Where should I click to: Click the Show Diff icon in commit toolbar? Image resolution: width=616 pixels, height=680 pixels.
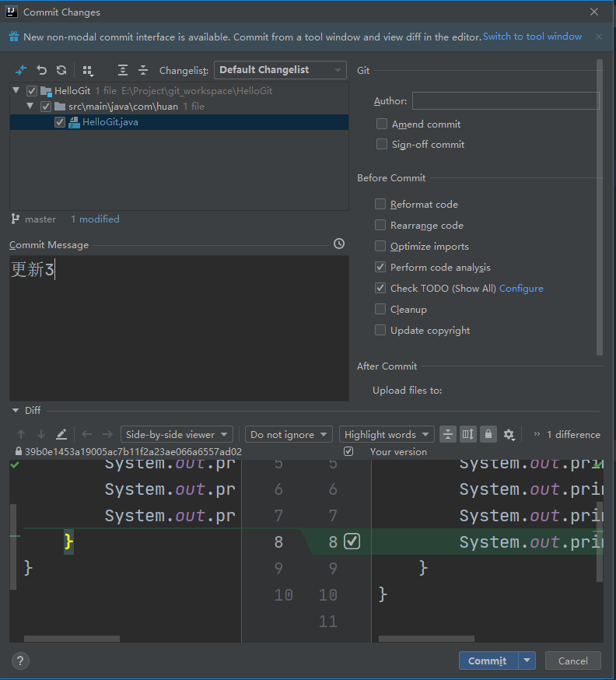(20, 70)
